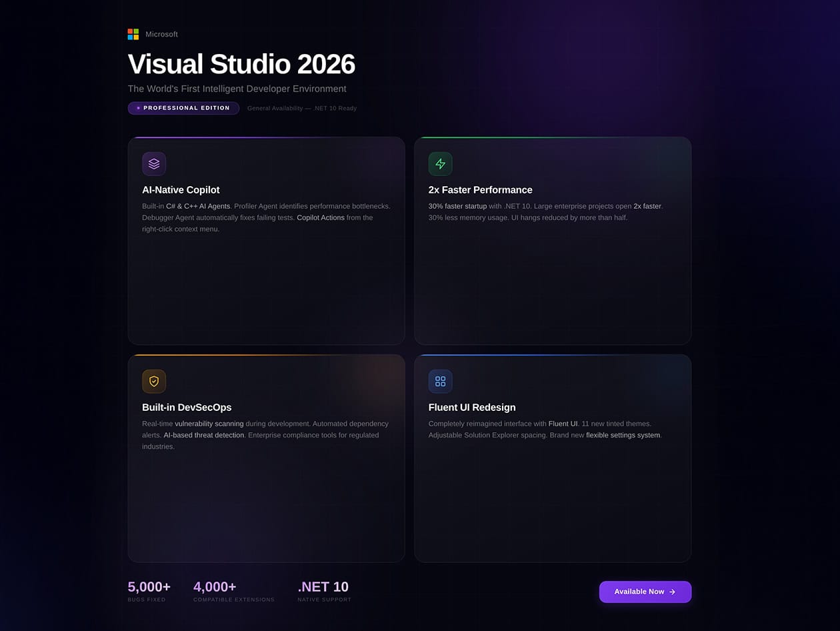The height and width of the screenshot is (631, 840).
Task: Toggle the Professional Edition badge
Action: click(183, 107)
